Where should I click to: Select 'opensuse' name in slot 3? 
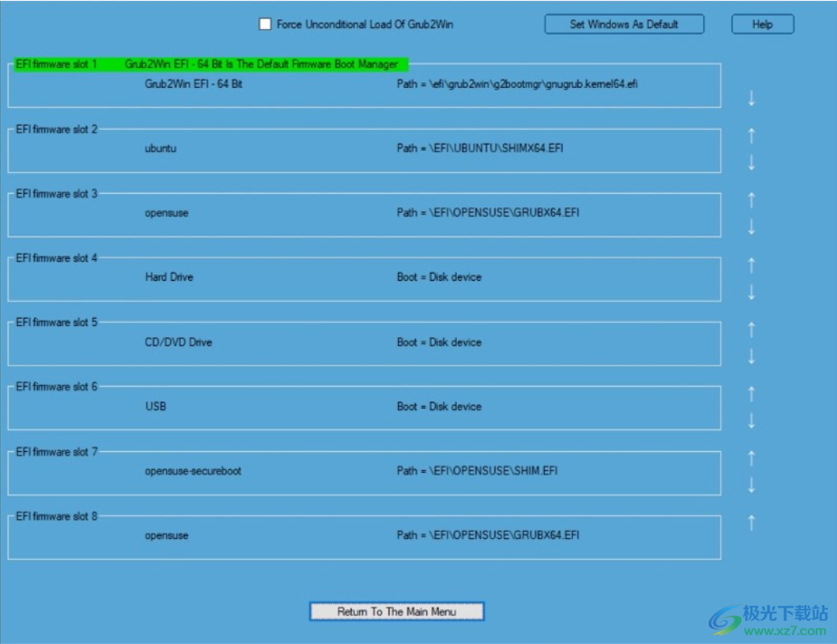click(x=166, y=213)
